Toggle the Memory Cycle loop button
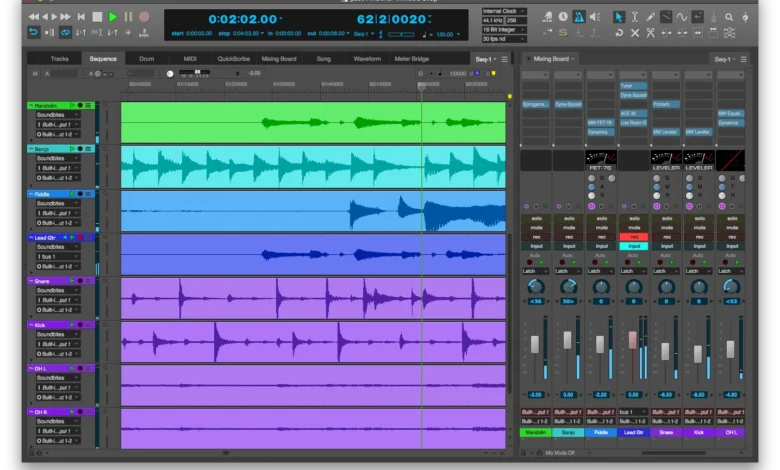This screenshot has height=470, width=780. (x=65, y=33)
